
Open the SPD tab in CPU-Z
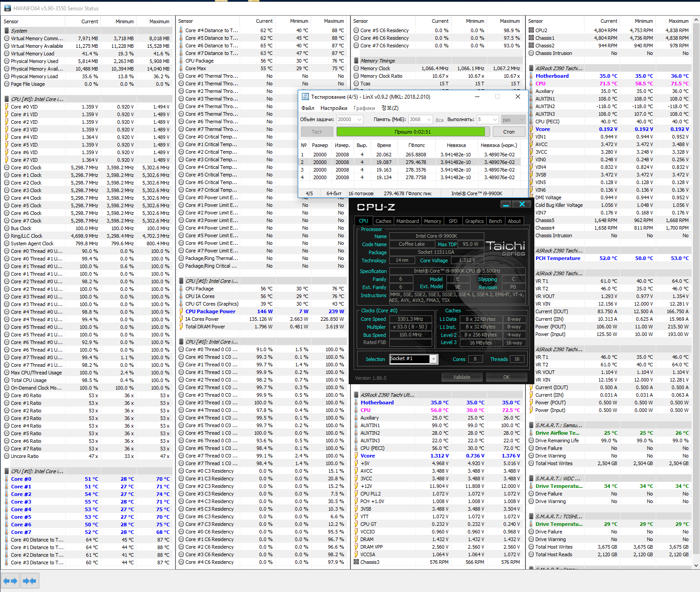tap(453, 221)
